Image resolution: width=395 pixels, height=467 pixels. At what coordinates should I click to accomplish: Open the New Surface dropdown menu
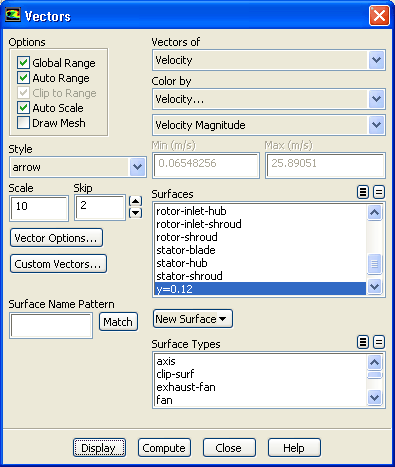point(193,319)
